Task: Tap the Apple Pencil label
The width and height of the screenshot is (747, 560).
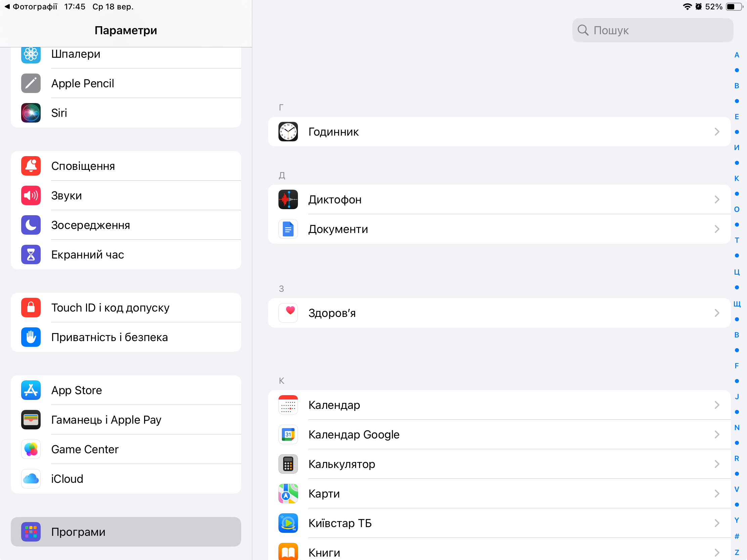Action: click(x=83, y=83)
